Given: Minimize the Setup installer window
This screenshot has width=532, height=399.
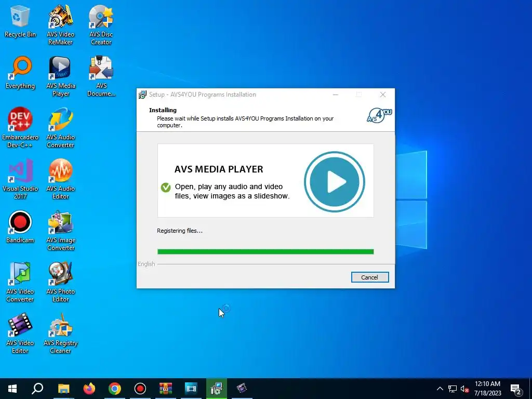Looking at the screenshot, I should [336, 95].
